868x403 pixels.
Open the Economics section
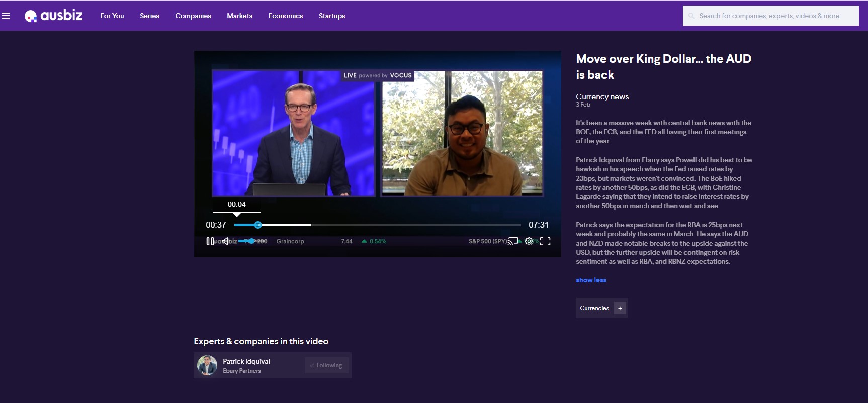(286, 16)
